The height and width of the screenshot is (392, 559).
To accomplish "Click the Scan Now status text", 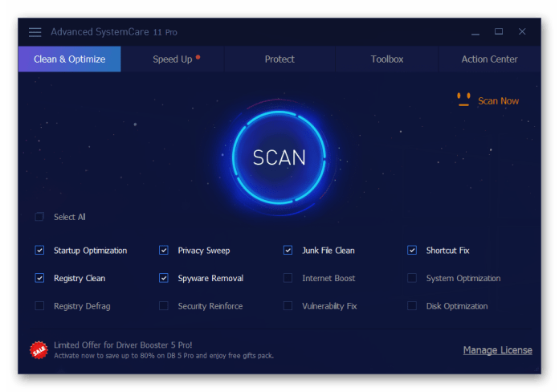I will point(498,101).
